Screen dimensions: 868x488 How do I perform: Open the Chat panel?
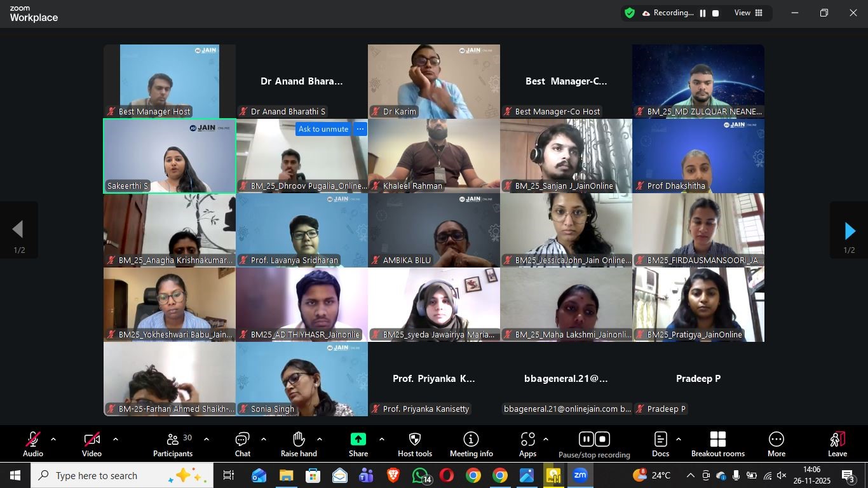tap(242, 444)
